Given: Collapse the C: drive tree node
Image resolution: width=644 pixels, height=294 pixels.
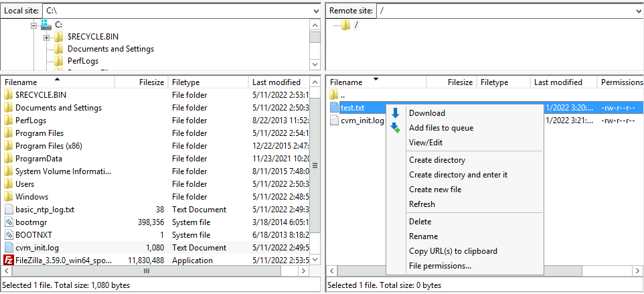Looking at the screenshot, I should tap(33, 25).
